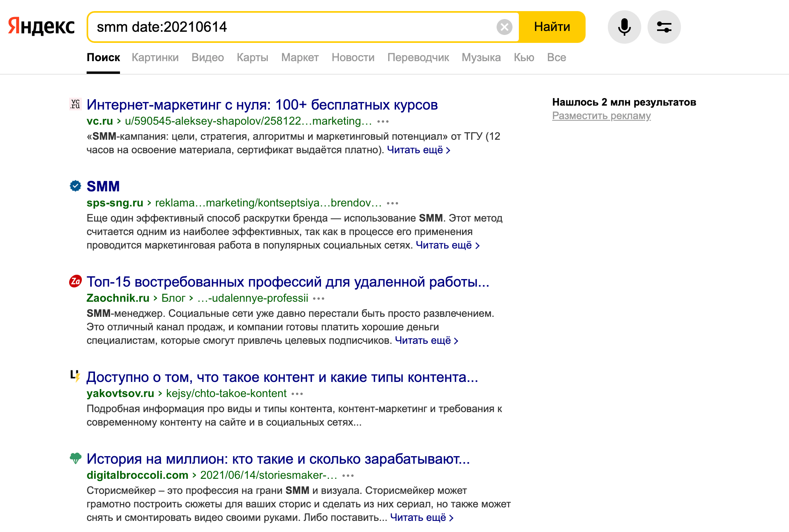Switch to the Кью tab
This screenshot has width=789, height=532.
coord(524,58)
